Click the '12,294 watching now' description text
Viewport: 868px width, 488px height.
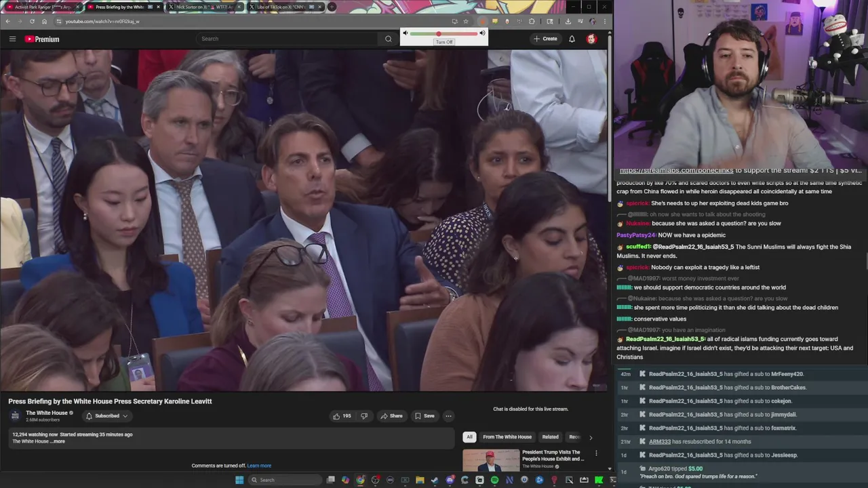click(x=35, y=434)
